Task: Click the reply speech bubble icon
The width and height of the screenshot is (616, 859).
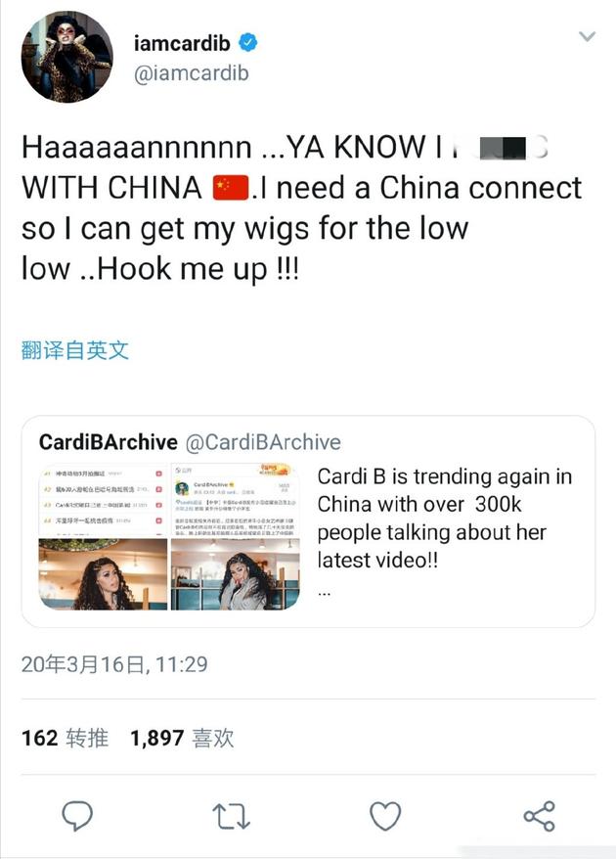Action: tap(77, 816)
